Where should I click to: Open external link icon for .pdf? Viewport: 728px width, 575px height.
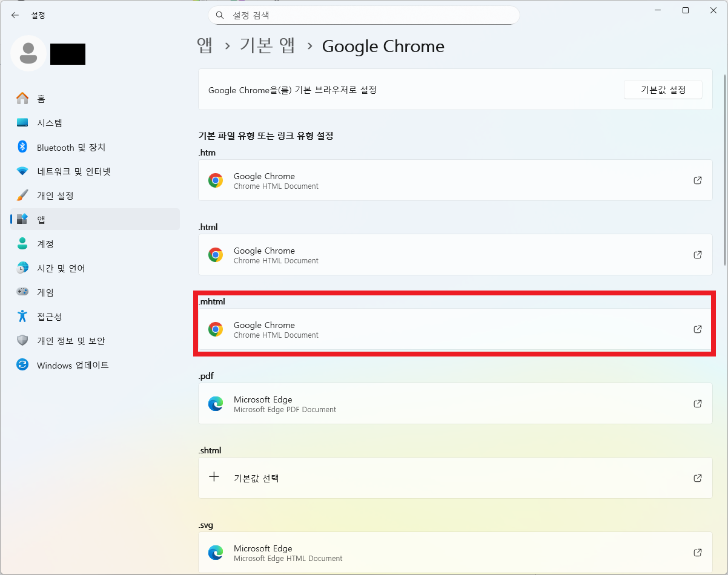tap(698, 404)
